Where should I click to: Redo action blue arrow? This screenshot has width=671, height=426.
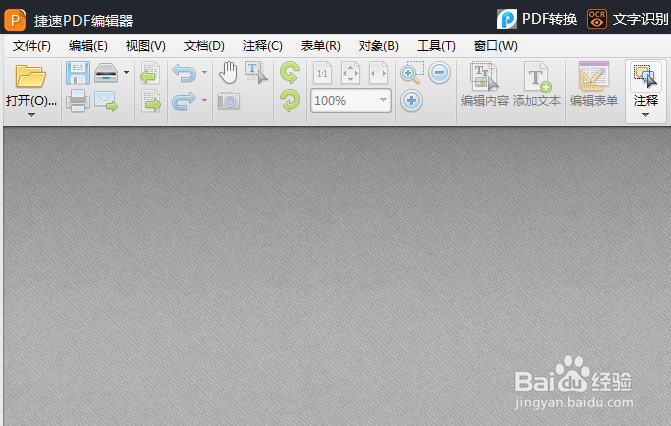pos(184,101)
